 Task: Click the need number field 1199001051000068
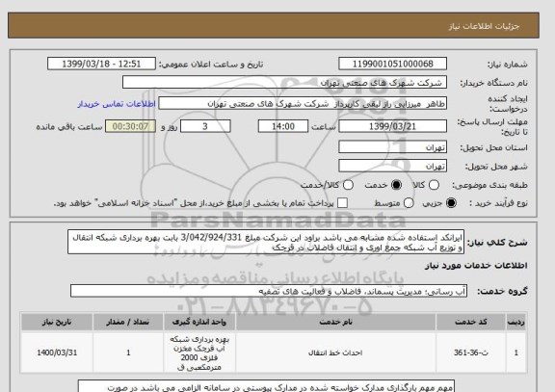[392, 64]
